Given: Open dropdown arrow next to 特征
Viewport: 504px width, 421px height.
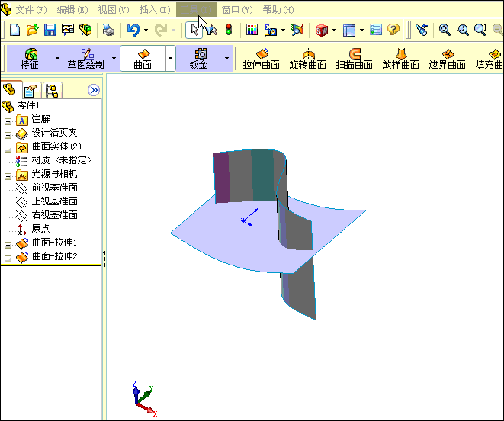Looking at the screenshot, I should coord(57,58).
